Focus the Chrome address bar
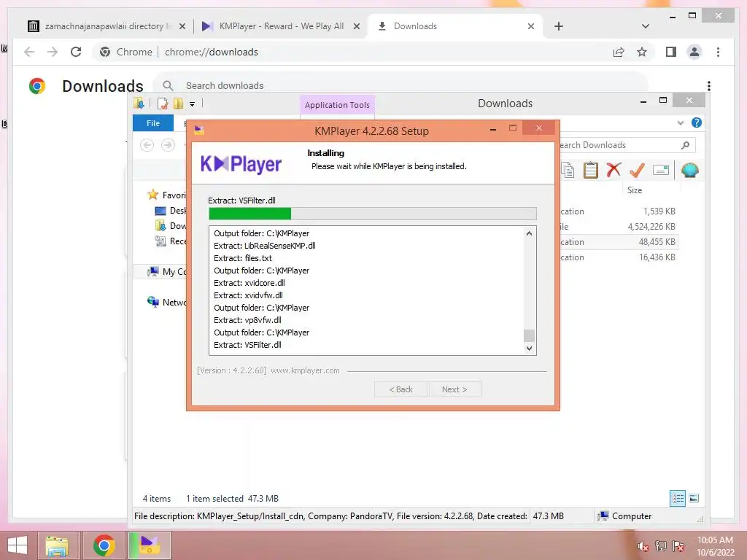This screenshot has height=560, width=747. 352,52
